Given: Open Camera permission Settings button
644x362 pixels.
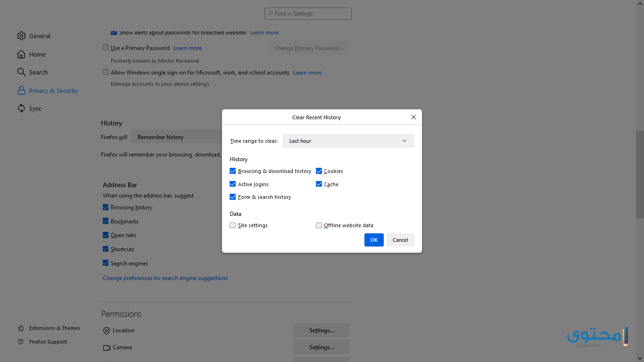Looking at the screenshot, I should pyautogui.click(x=322, y=347).
